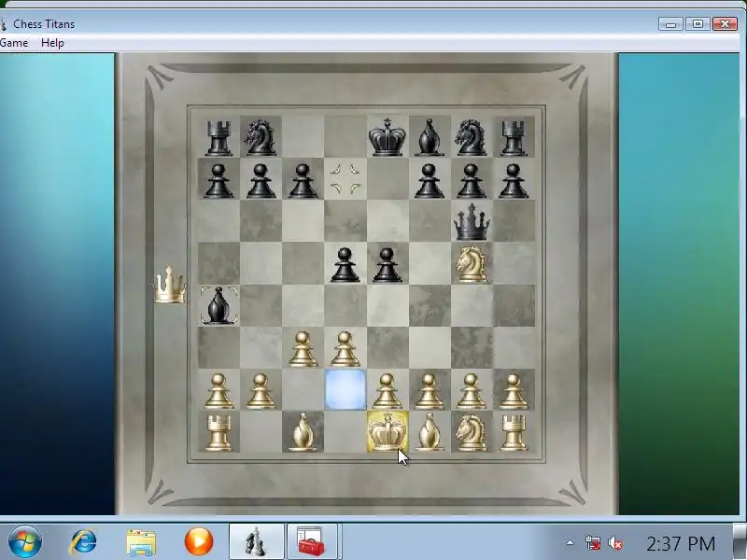Viewport: 747px width, 560px height.
Task: Open the Windows Start menu
Action: pos(25,541)
